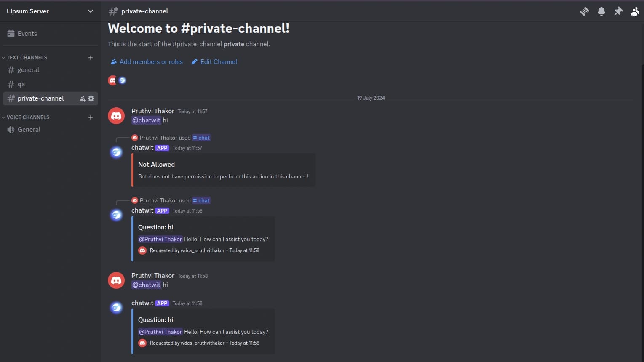
Task: Open chatwit's avatar on the Not Allowed message
Action: [x=116, y=152]
